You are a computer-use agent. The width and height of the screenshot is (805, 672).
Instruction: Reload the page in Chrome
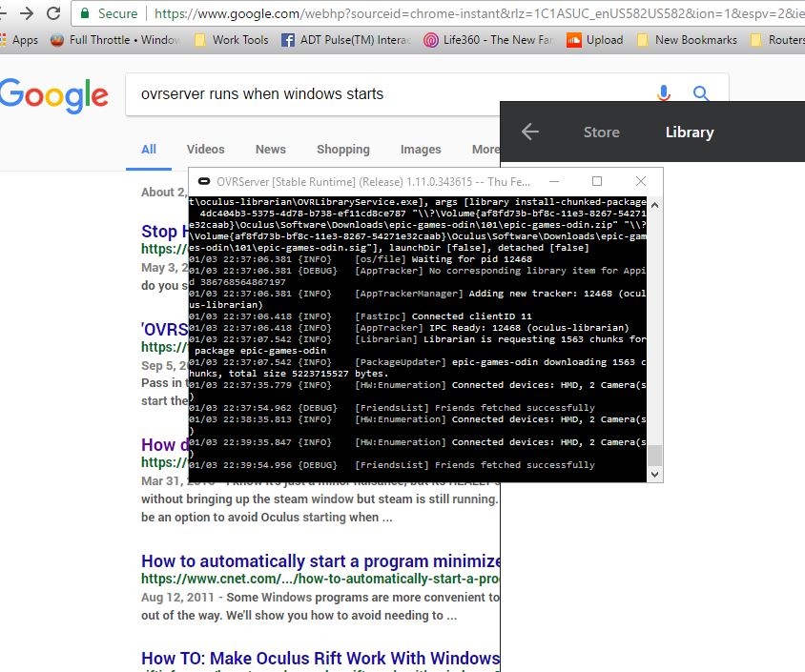point(53,12)
